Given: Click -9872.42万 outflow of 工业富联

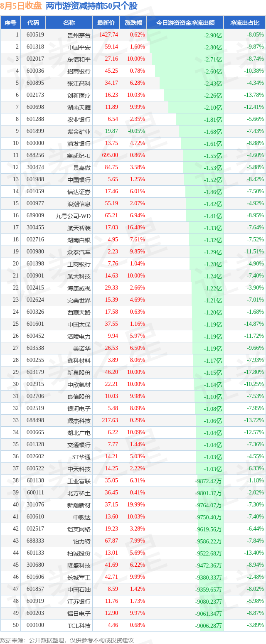Looking at the screenshot, I should [x=209, y=481].
